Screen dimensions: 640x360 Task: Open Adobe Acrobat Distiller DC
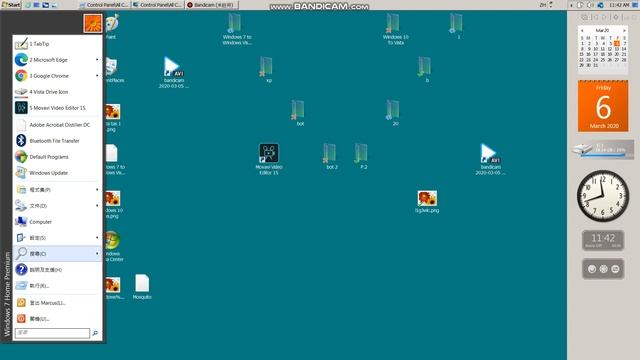click(x=57, y=124)
